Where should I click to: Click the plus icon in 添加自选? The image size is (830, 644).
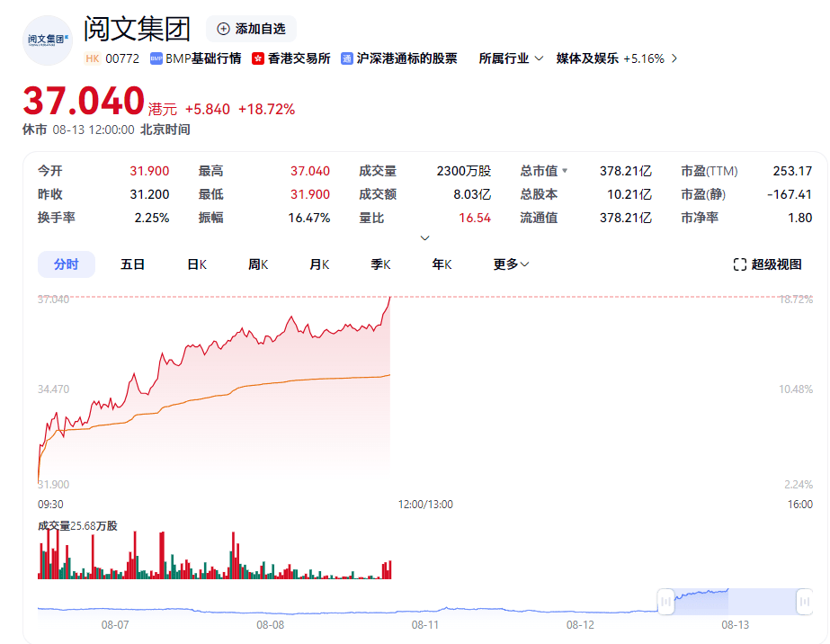(223, 29)
